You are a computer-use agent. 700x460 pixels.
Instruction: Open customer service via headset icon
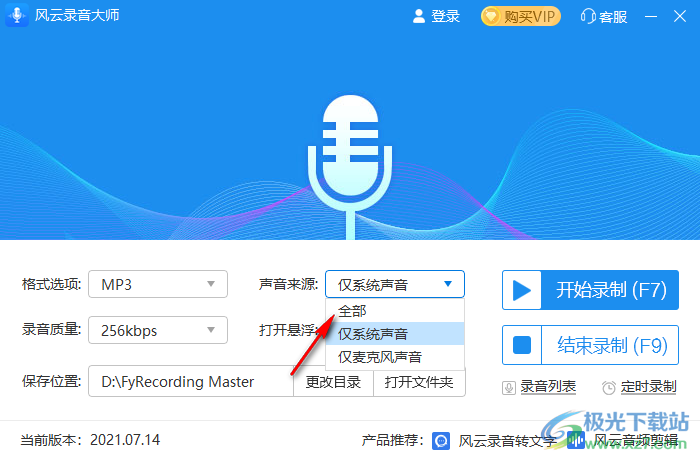pyautogui.click(x=588, y=17)
